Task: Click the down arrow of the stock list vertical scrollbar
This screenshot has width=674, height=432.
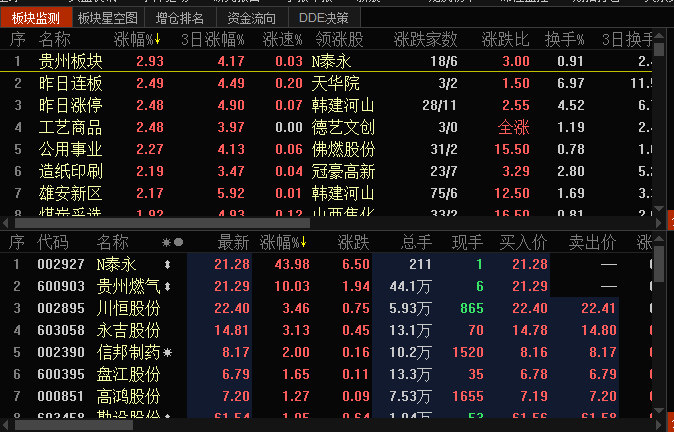Action: click(659, 411)
